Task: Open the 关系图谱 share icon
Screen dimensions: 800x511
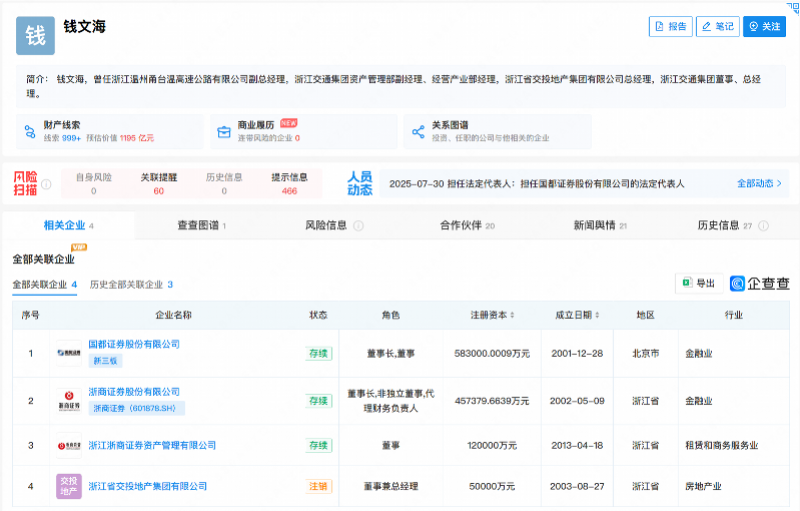Action: click(417, 131)
